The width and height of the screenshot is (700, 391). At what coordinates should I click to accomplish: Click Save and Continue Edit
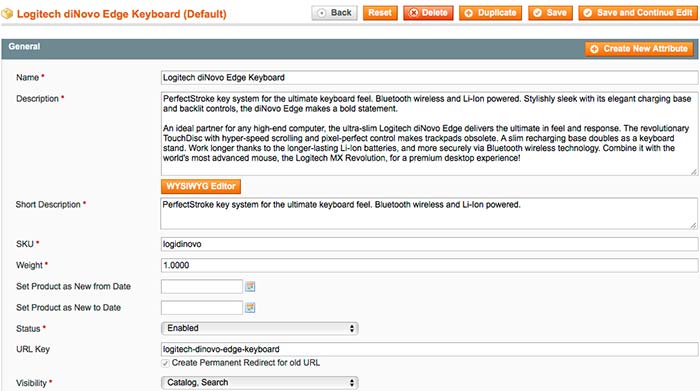point(638,13)
